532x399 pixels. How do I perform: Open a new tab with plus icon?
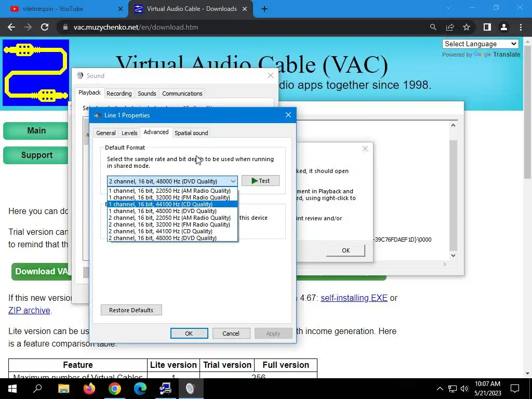[264, 9]
